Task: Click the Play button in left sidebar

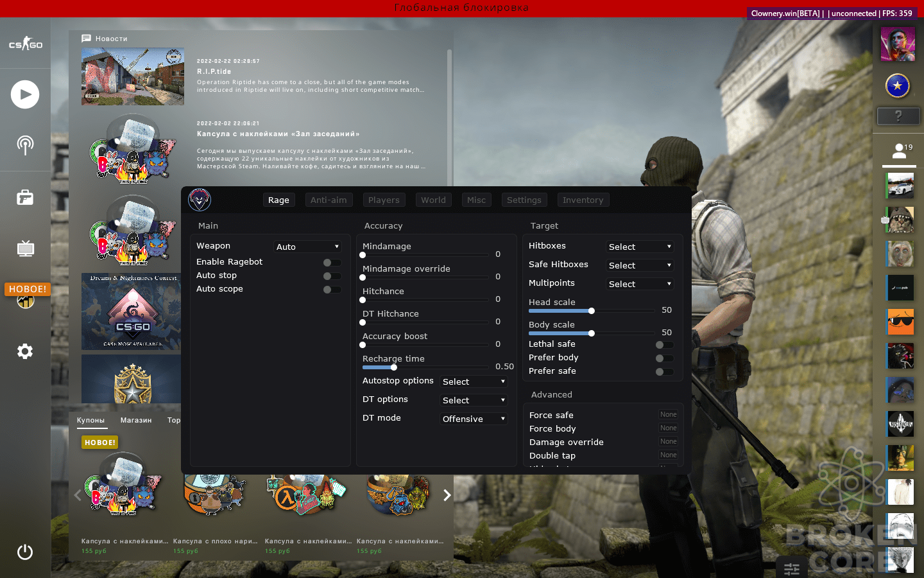Action: 25,94
